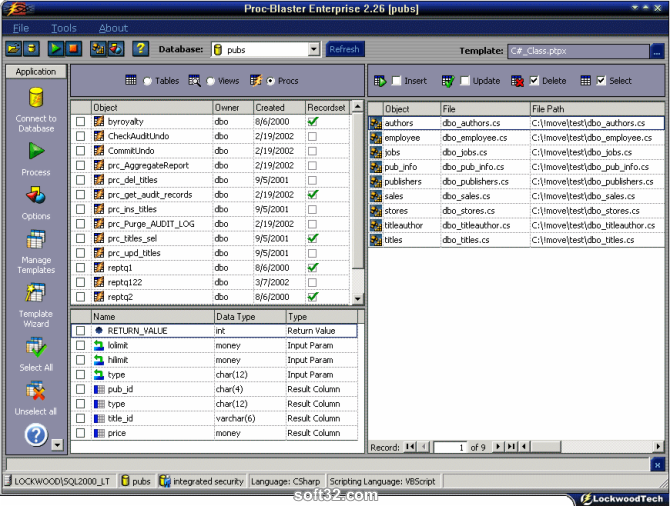This screenshot has height=506, width=670.
Task: Go to the next record
Action: (x=498, y=447)
